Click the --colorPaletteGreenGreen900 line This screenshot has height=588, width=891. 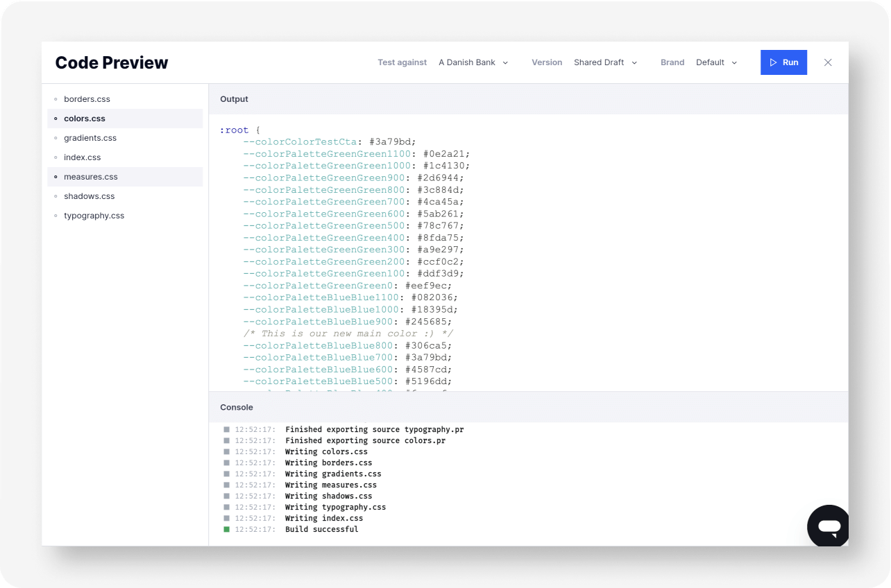354,178
